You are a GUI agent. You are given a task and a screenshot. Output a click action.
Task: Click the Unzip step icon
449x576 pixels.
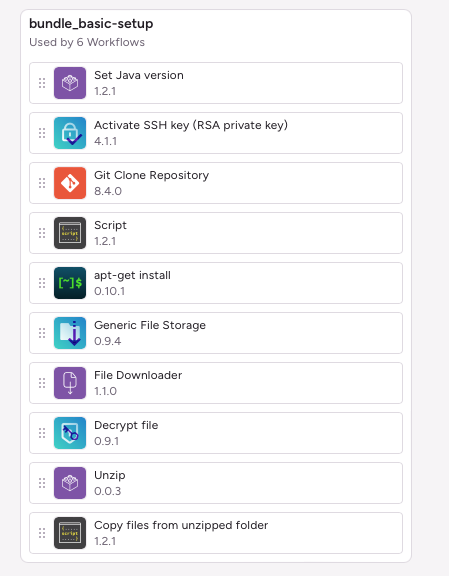click(70, 483)
